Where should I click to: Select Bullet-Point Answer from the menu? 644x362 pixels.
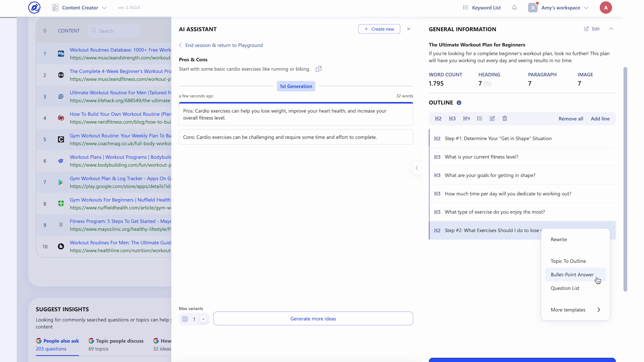coord(573,274)
